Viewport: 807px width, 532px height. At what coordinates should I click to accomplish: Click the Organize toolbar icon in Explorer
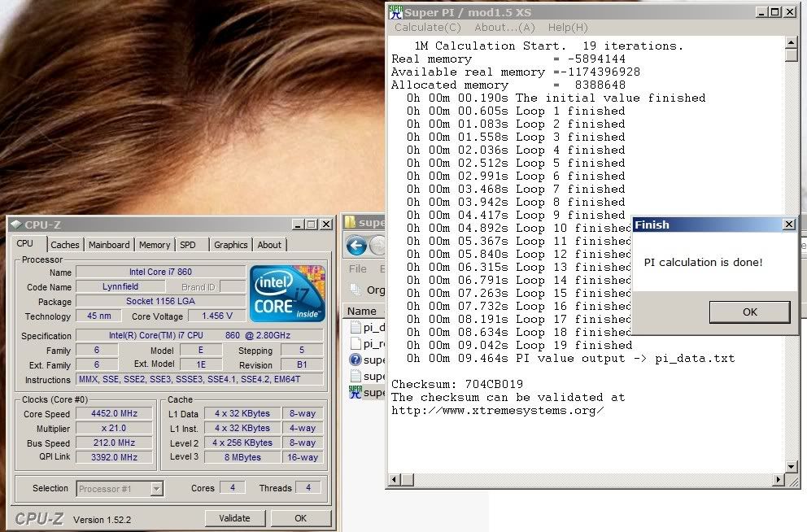(356, 290)
